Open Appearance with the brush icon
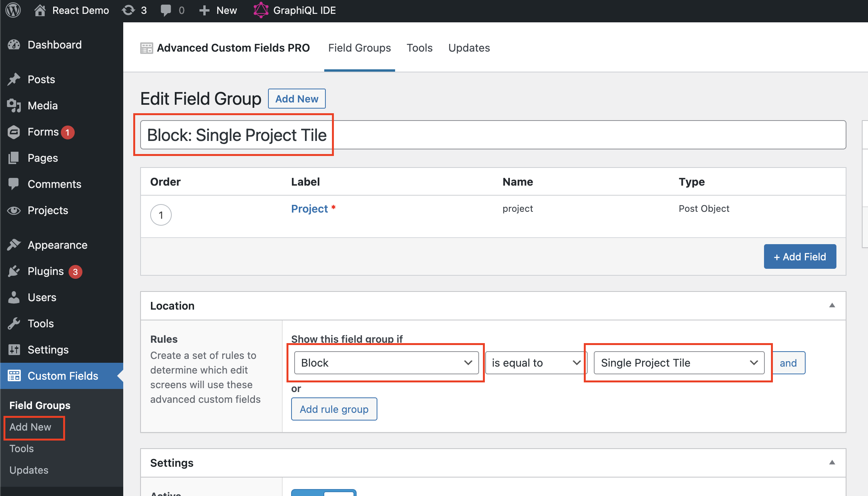868x496 pixels. (x=14, y=245)
